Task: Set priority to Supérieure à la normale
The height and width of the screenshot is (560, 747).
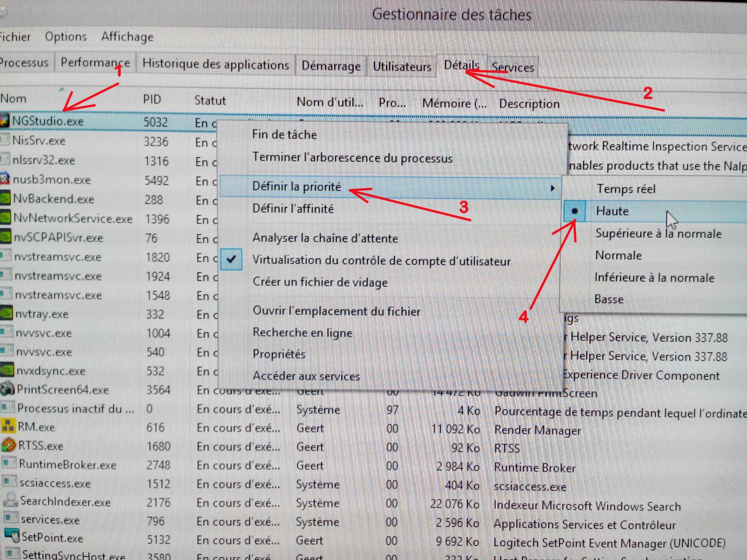Action: click(x=658, y=233)
